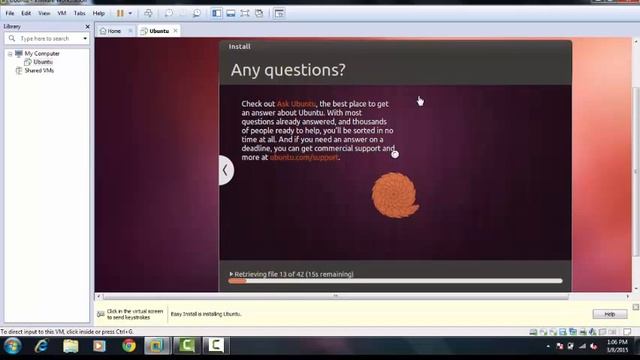Click the horizontal scrollbar under the VM view
This screenshot has width=640, height=360.
click(336, 296)
